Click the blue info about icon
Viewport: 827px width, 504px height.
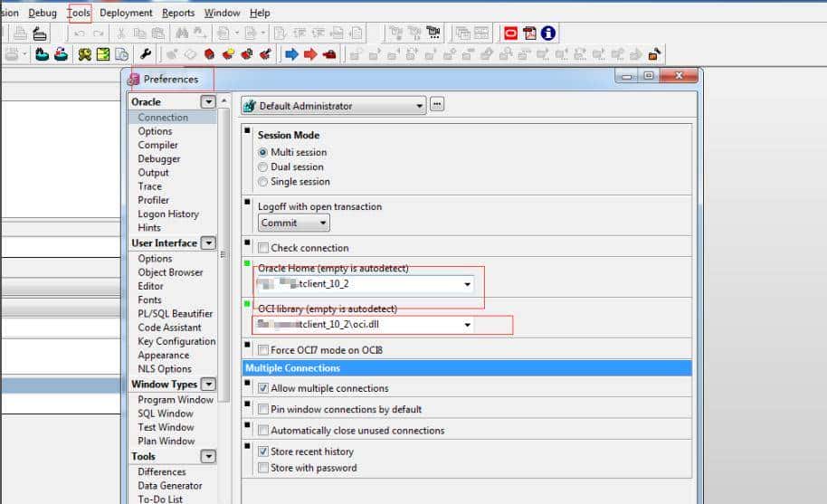[x=548, y=33]
